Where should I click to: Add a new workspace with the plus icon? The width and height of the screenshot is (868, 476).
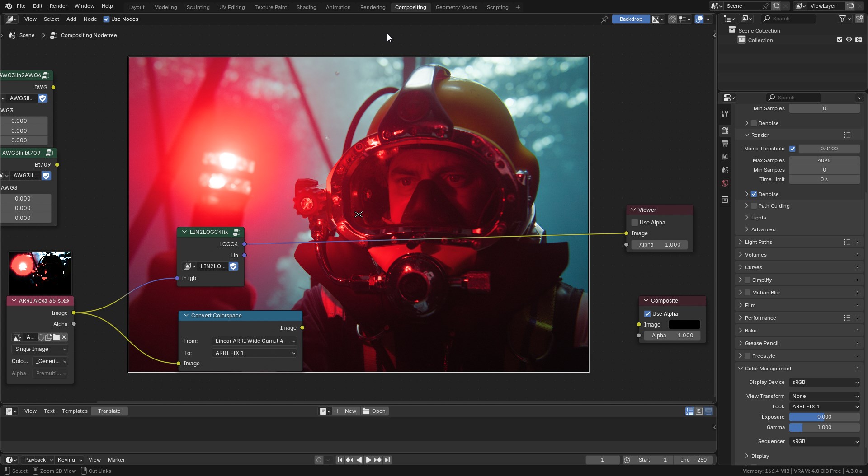[518, 7]
